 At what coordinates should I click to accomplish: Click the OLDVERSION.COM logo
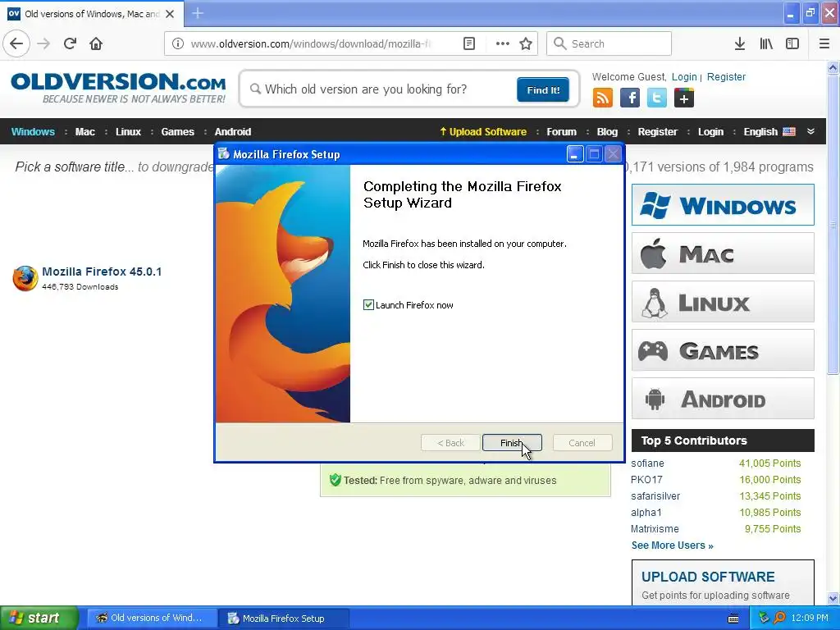tap(118, 88)
